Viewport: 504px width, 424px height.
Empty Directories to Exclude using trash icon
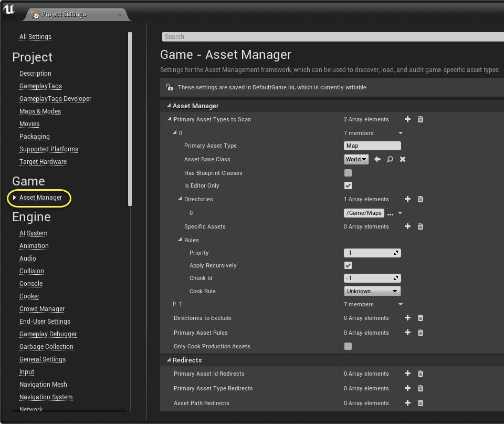(x=420, y=318)
